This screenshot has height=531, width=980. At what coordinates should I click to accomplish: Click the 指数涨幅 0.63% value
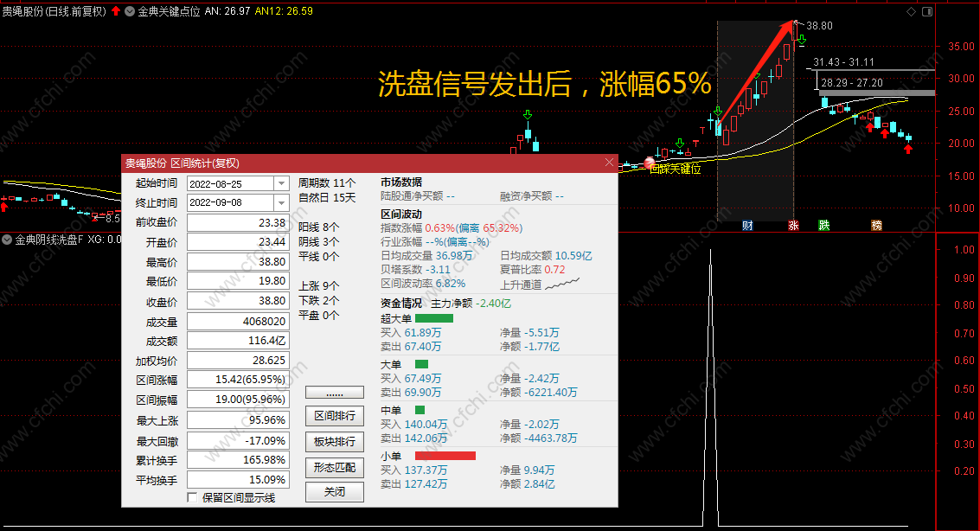pyautogui.click(x=440, y=228)
